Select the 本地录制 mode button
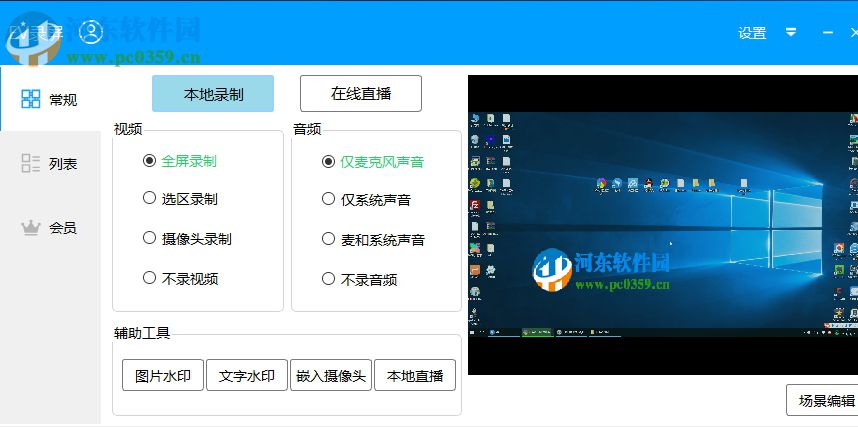 click(213, 94)
